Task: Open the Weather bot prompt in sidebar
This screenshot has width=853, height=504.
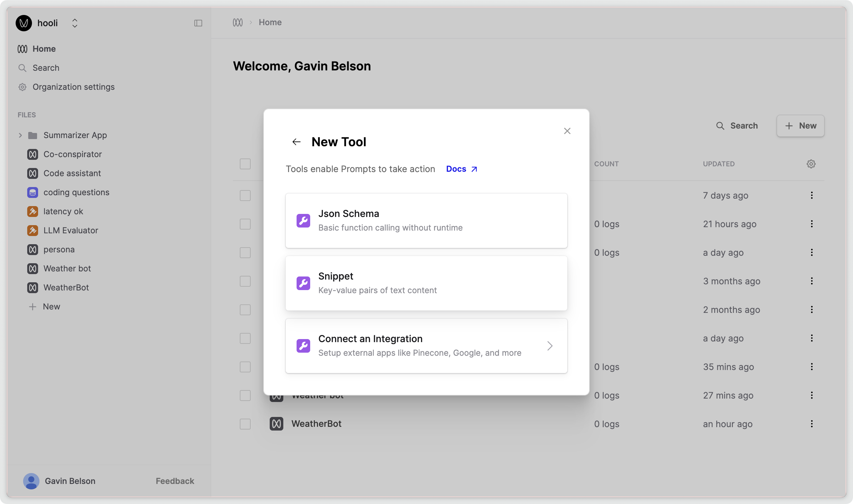Action: pos(67,268)
